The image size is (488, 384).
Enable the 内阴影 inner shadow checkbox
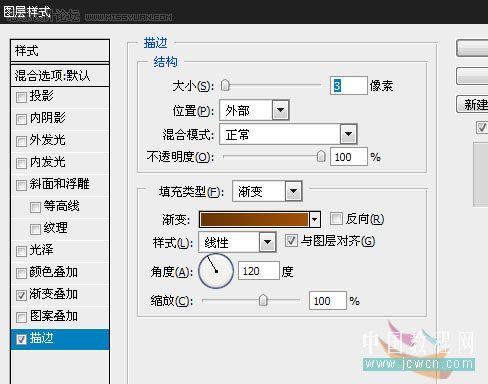[21, 119]
